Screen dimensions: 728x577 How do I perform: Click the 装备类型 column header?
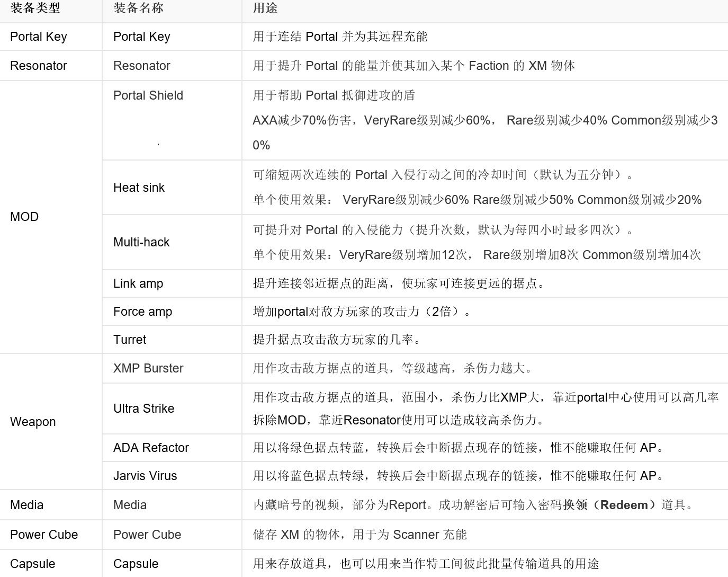[35, 8]
